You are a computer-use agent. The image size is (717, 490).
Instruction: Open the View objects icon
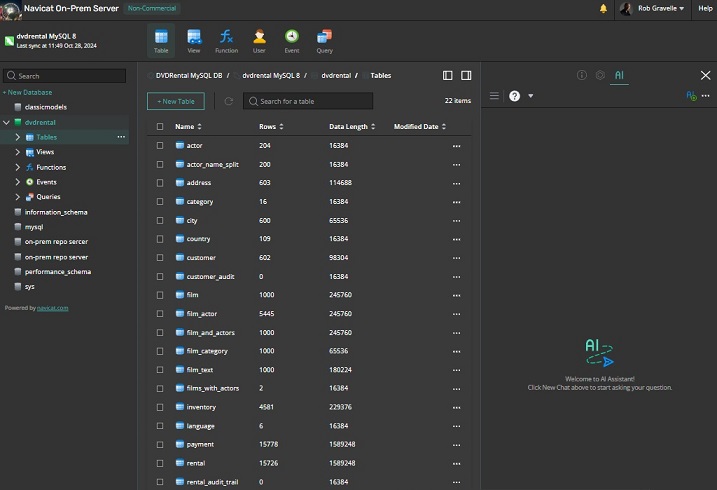click(194, 41)
